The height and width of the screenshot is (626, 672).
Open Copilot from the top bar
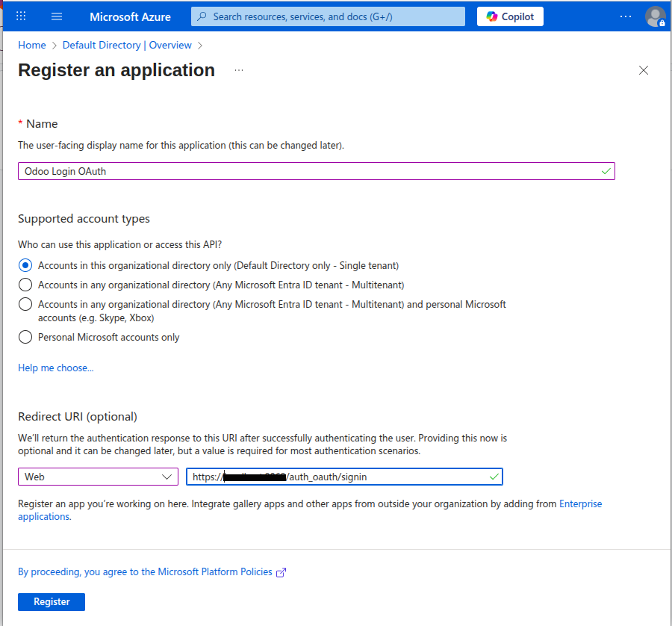pyautogui.click(x=510, y=16)
